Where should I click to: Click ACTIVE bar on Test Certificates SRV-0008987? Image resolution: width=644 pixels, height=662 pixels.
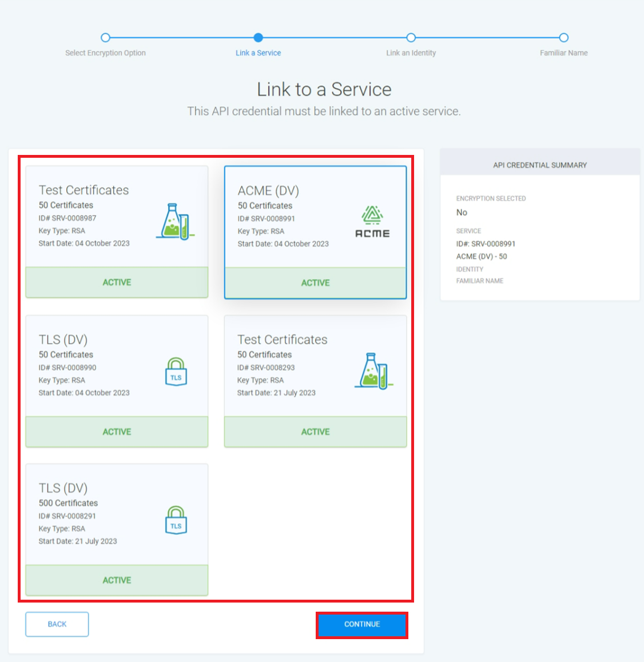(x=117, y=282)
